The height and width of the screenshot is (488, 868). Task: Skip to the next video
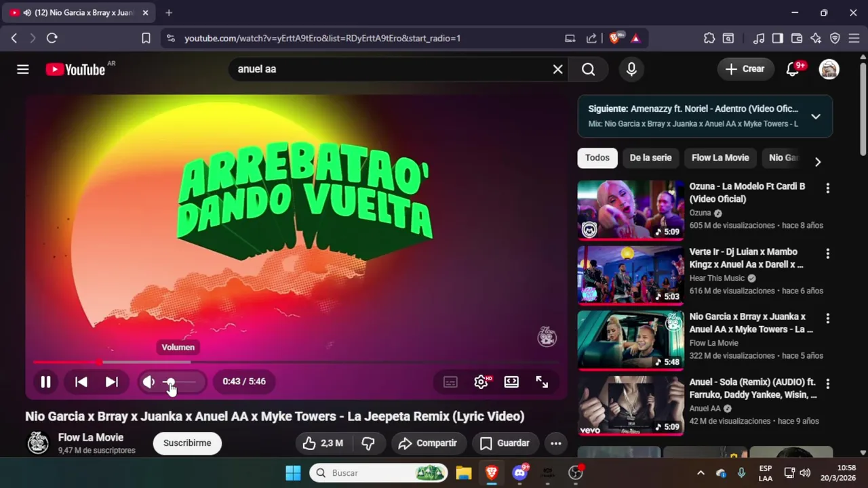(112, 382)
